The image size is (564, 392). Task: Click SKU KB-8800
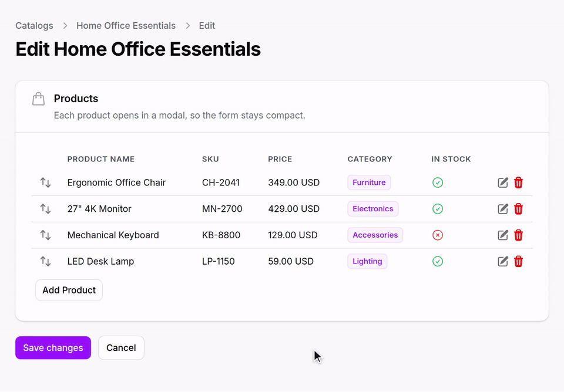[x=221, y=235]
